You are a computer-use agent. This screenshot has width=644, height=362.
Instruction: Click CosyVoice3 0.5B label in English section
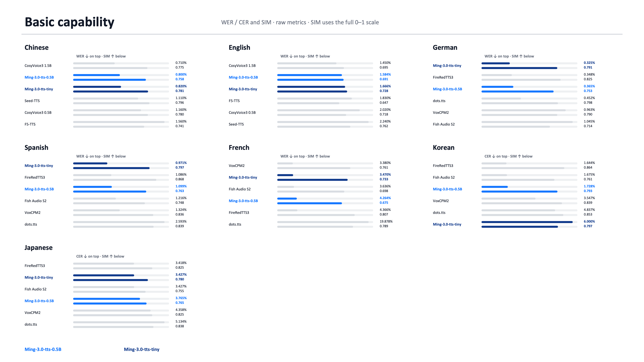point(242,112)
